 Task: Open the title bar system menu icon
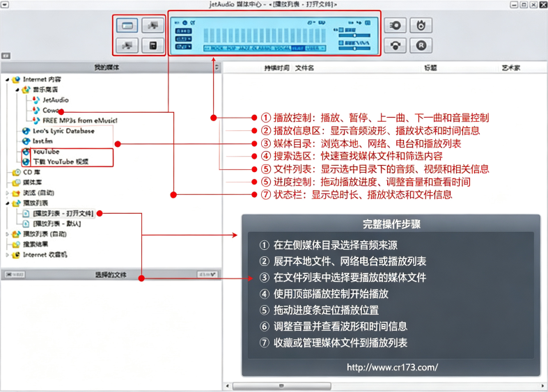click(x=6, y=5)
